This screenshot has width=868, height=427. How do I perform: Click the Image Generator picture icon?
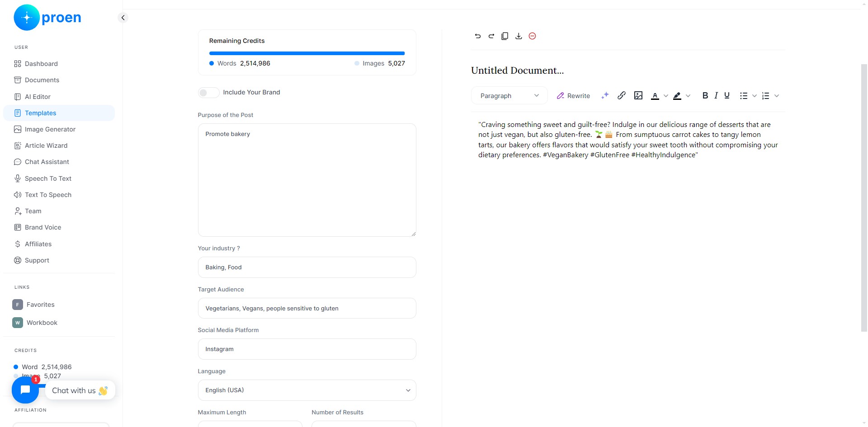coord(18,129)
